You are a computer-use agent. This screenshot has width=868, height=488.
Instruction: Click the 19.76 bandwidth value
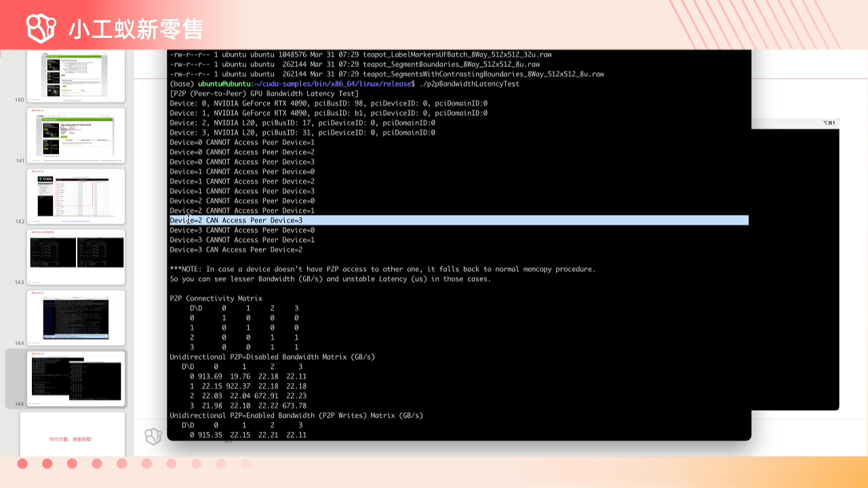(240, 377)
